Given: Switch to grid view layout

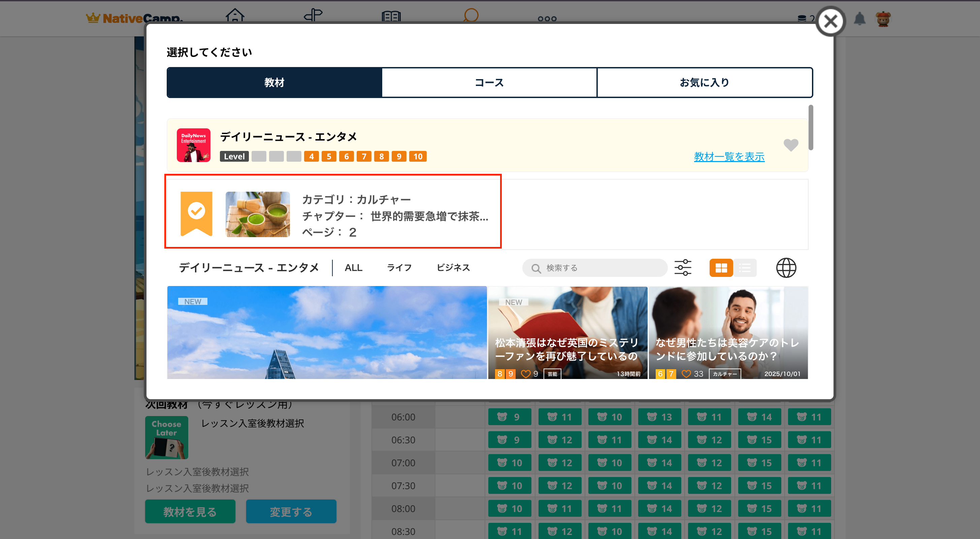Looking at the screenshot, I should (721, 267).
